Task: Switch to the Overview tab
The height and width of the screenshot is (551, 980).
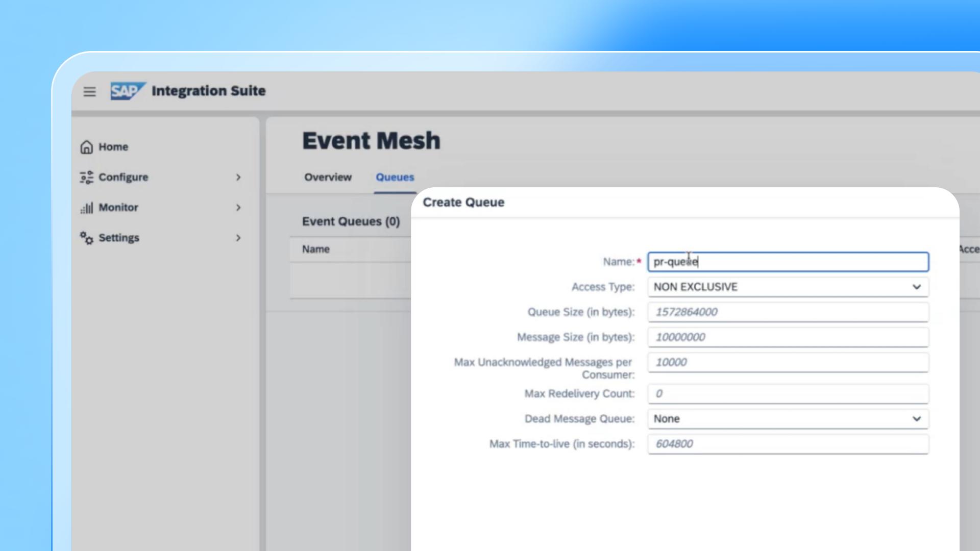Action: tap(328, 177)
